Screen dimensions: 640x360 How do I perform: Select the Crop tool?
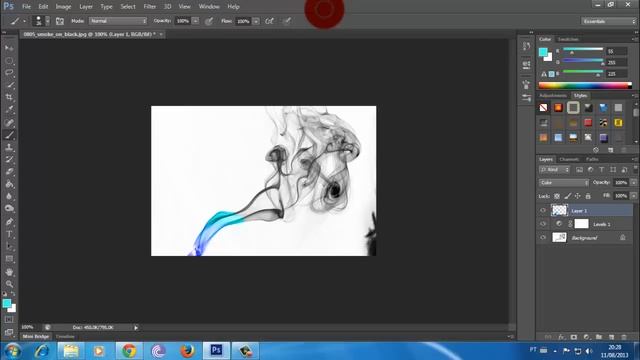click(x=9, y=98)
